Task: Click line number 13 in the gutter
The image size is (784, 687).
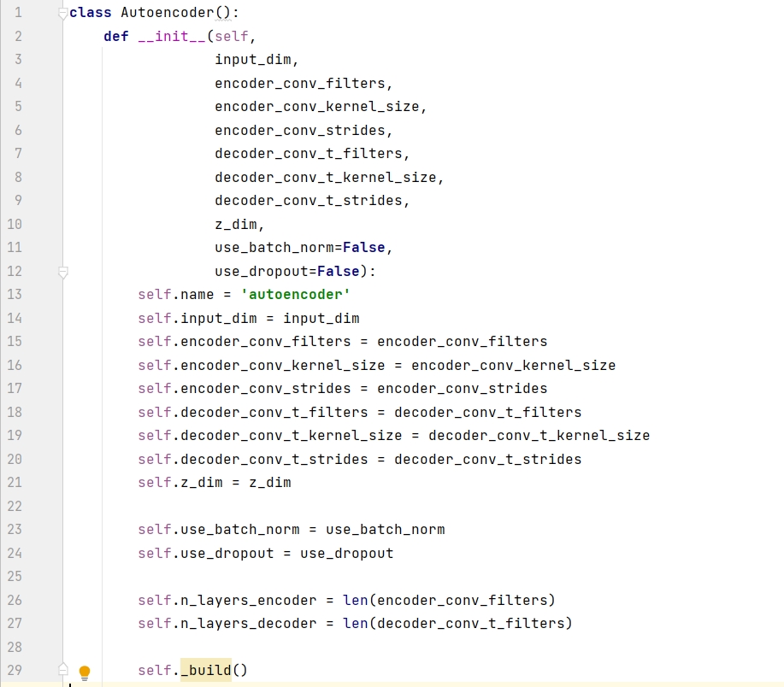Action: pyautogui.click(x=15, y=294)
